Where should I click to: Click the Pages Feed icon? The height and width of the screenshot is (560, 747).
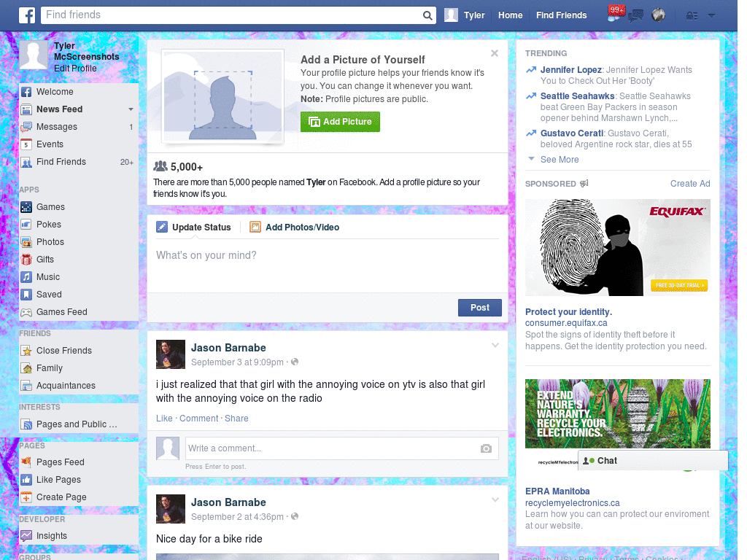(27, 462)
